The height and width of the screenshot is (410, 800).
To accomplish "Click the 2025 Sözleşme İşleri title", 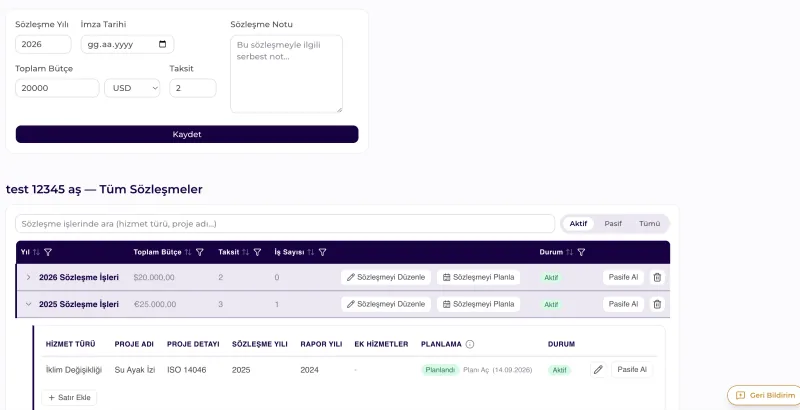I will click(x=79, y=304).
